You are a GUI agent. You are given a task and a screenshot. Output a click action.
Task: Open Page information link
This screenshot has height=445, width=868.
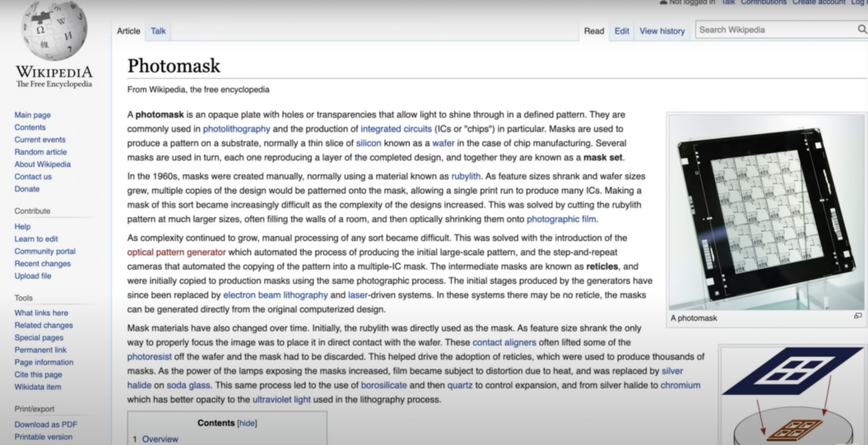(43, 362)
